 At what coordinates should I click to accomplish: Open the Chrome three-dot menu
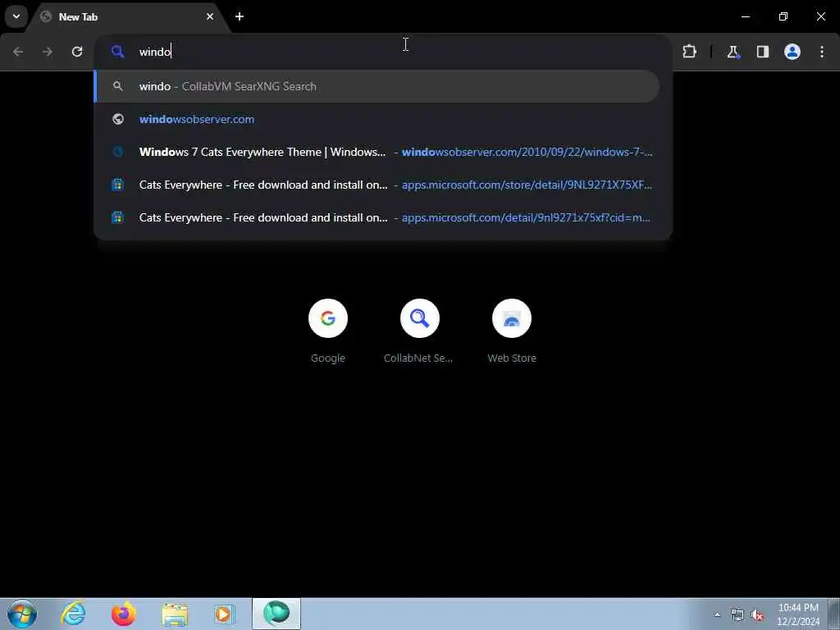822,52
